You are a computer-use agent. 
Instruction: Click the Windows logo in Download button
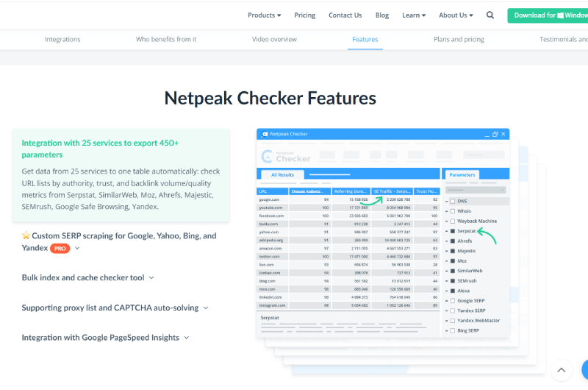tap(560, 15)
